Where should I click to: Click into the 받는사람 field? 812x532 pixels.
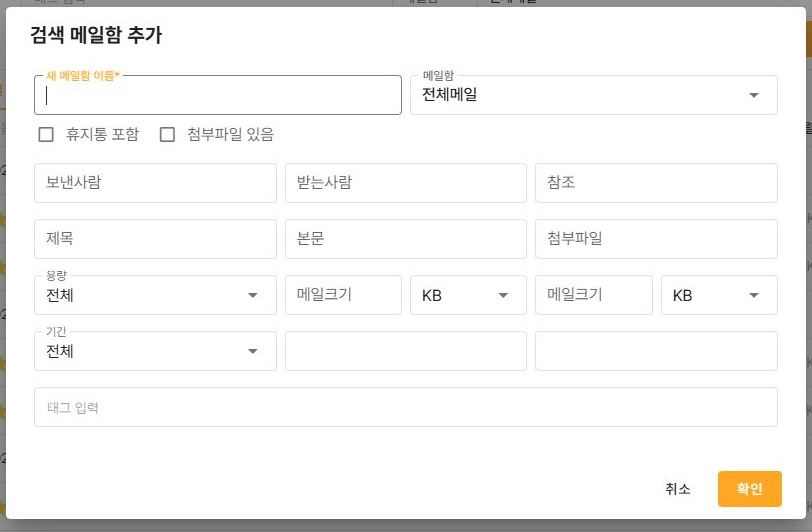click(x=405, y=183)
